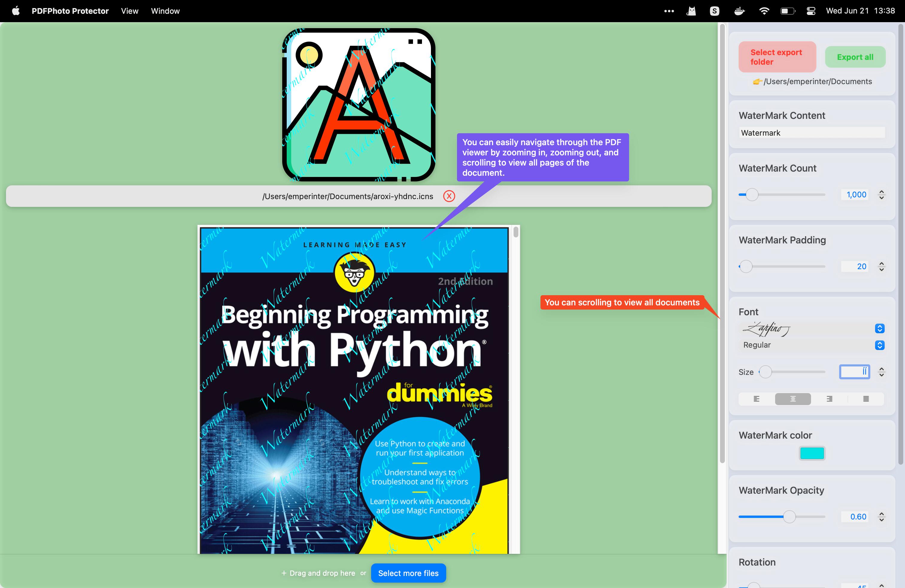Click the battery status icon
905x588 pixels.
pos(787,11)
